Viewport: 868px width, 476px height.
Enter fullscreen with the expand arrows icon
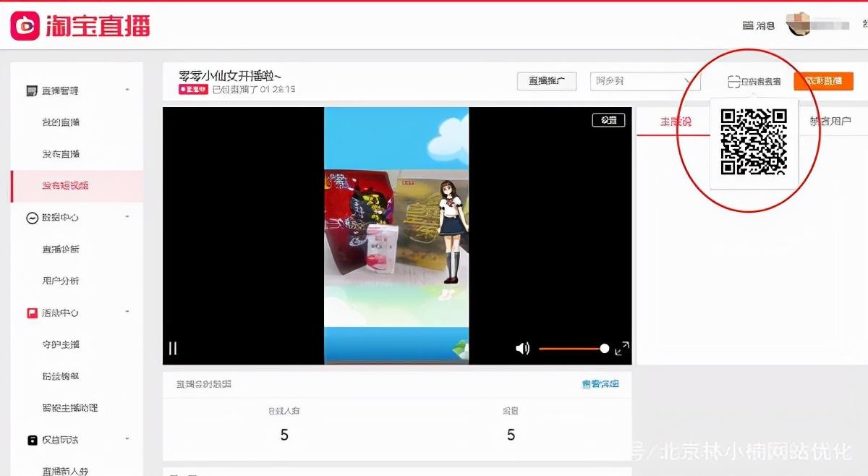[621, 349]
